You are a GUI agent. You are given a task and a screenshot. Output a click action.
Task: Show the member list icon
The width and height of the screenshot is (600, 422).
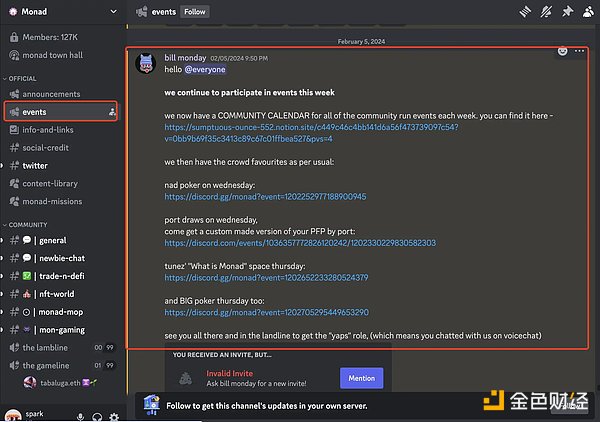pyautogui.click(x=590, y=12)
